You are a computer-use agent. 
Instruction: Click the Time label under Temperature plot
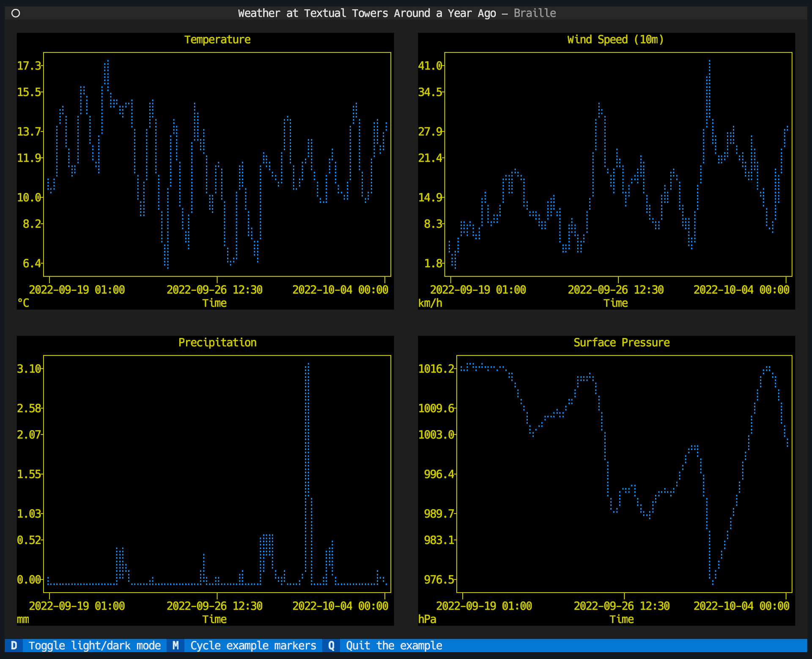click(214, 303)
